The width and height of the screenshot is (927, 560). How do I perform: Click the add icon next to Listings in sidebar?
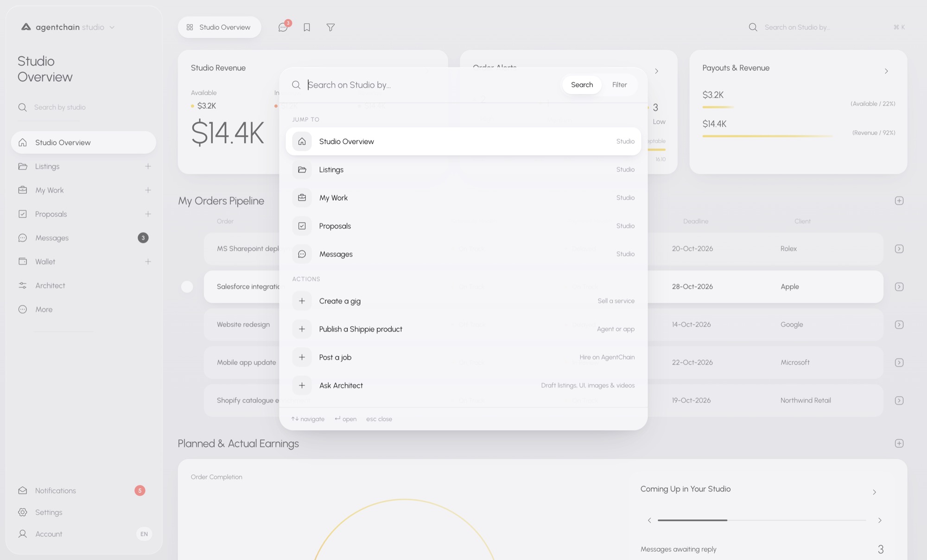148,166
